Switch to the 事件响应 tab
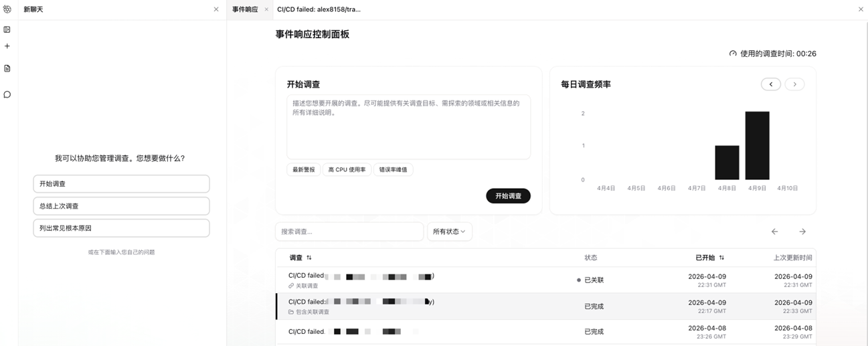868x346 pixels. (245, 9)
